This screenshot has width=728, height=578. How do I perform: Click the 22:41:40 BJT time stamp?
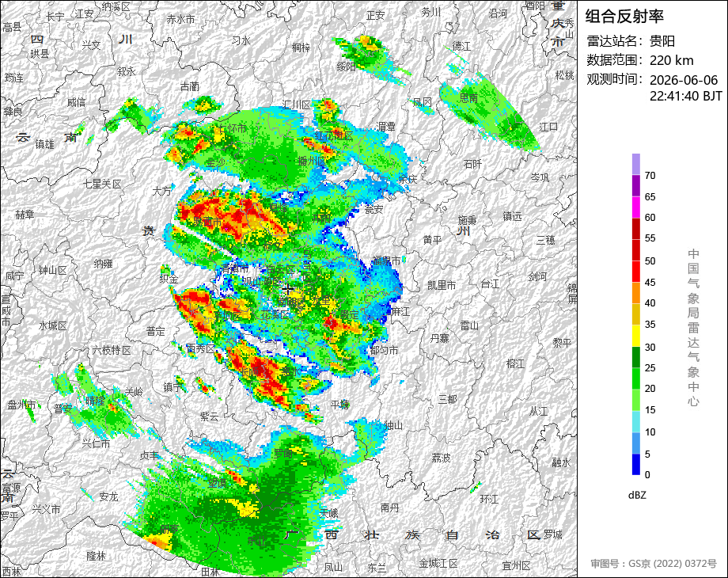(x=686, y=96)
